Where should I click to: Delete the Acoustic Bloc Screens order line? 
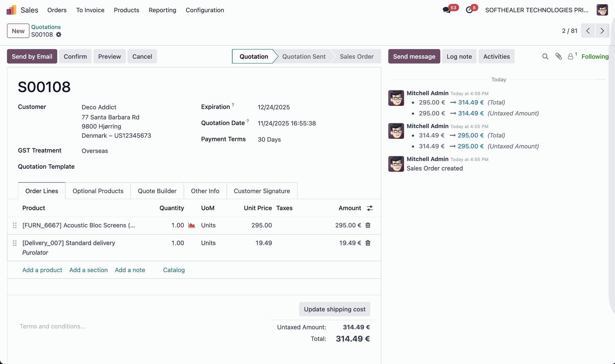pyautogui.click(x=368, y=225)
